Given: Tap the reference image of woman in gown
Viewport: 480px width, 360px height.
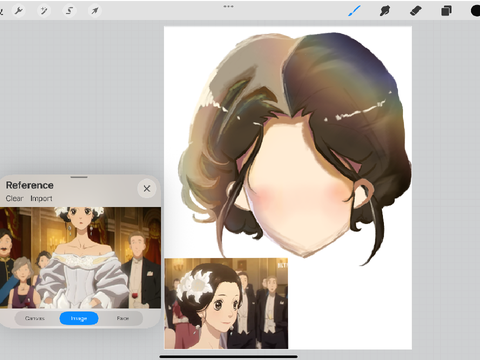Looking at the screenshot, I should pos(80,258).
